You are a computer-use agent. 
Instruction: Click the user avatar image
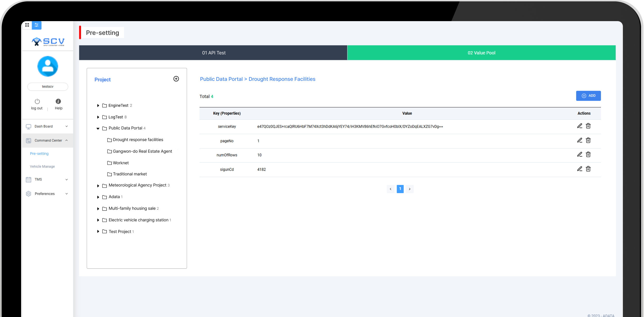(48, 66)
